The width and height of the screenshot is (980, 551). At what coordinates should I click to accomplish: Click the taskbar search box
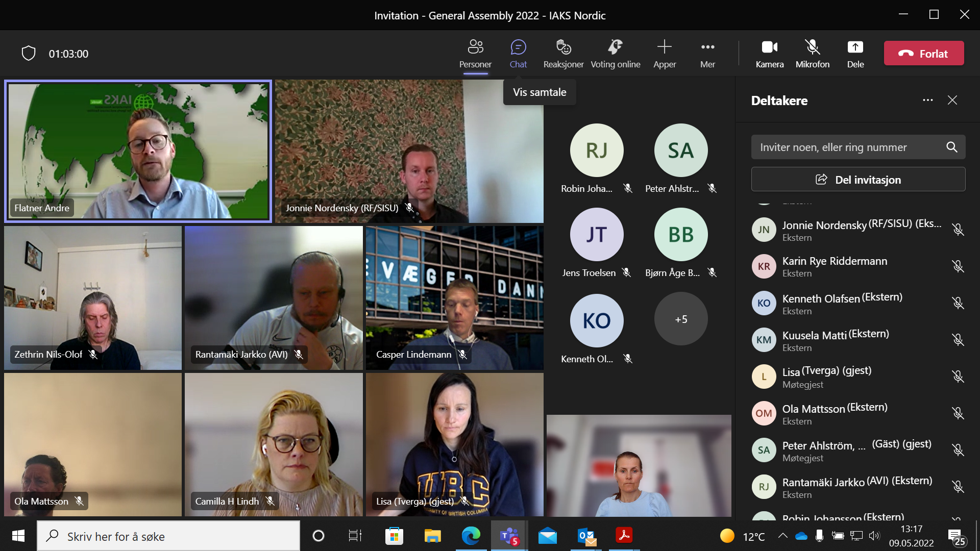click(x=168, y=536)
